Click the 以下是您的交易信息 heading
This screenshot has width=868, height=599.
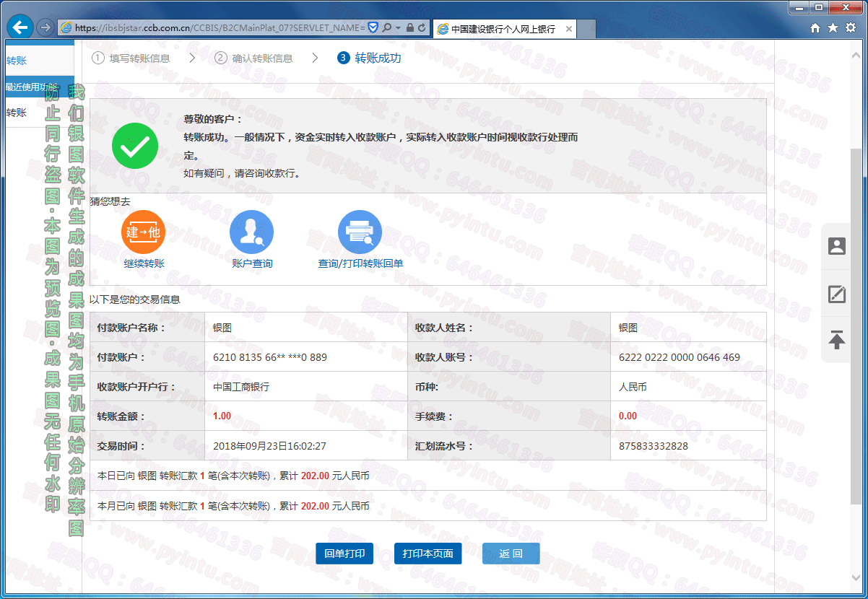135,299
